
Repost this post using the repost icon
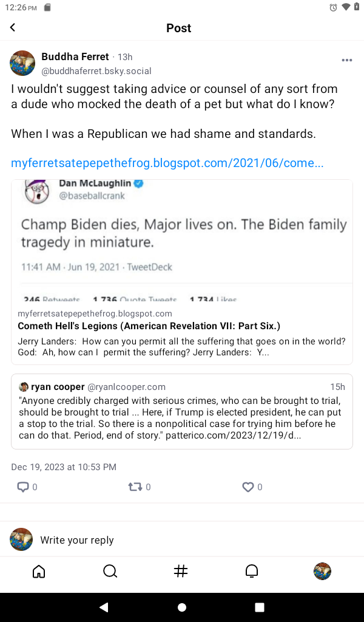(x=135, y=487)
